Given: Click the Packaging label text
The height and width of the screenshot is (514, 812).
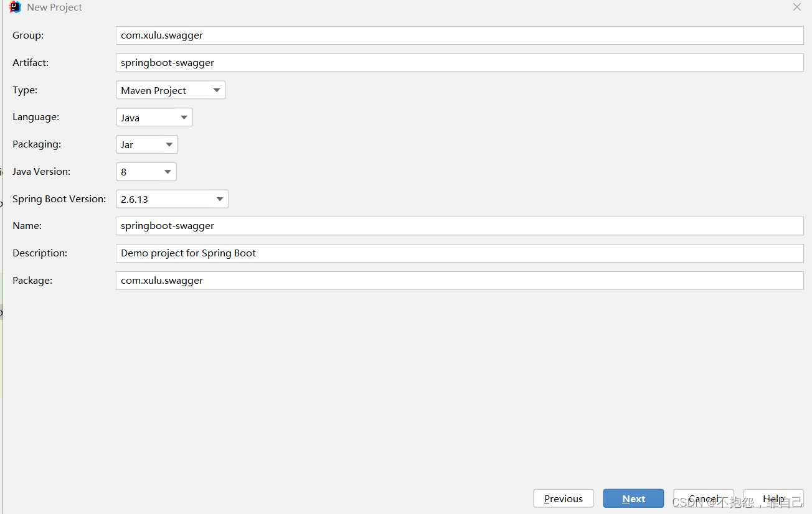Looking at the screenshot, I should 36,144.
